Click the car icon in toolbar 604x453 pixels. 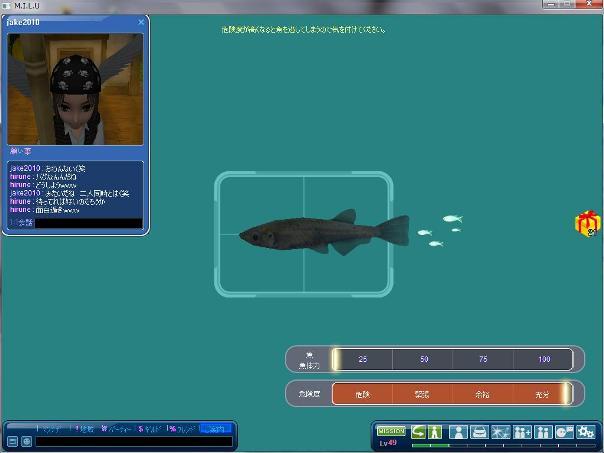click(x=479, y=432)
